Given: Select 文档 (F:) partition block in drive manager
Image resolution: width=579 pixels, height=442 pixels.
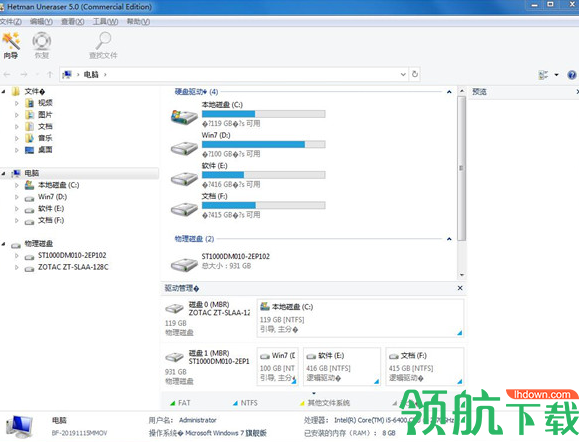Looking at the screenshot, I should point(425,366).
